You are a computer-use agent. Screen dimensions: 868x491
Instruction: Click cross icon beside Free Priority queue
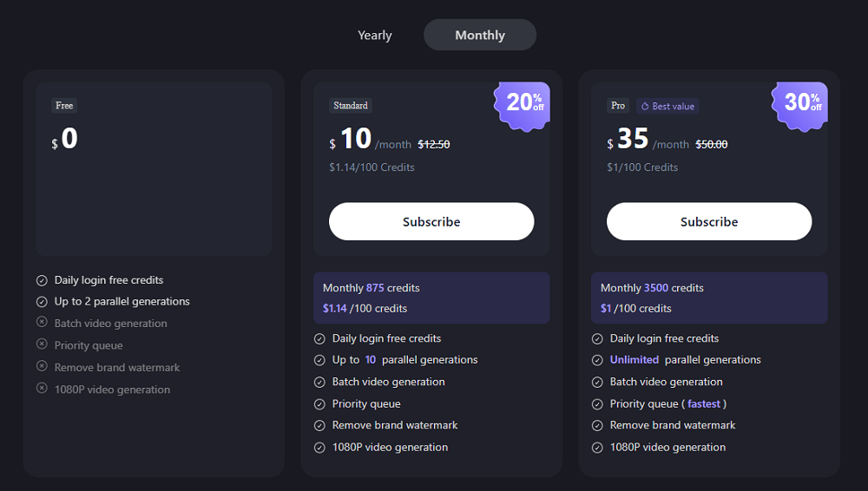(42, 345)
